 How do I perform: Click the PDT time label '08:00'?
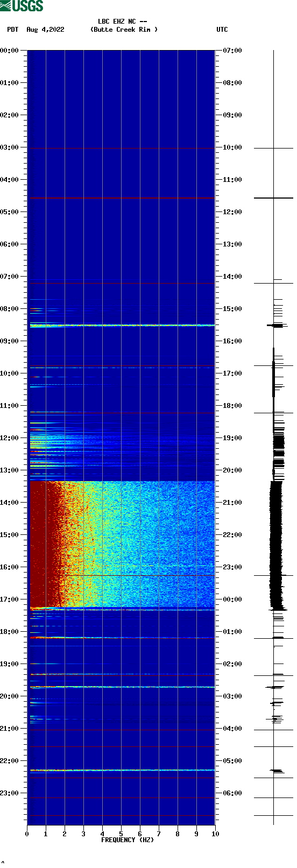click(10, 309)
